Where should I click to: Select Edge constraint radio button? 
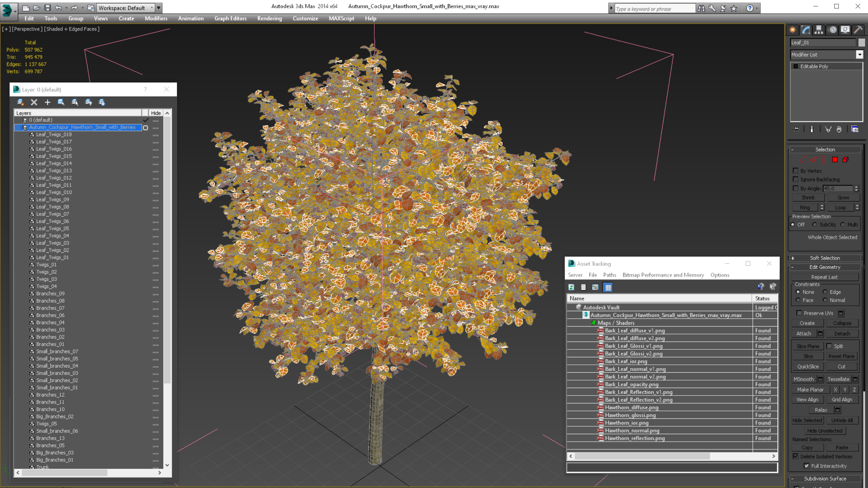pyautogui.click(x=825, y=292)
